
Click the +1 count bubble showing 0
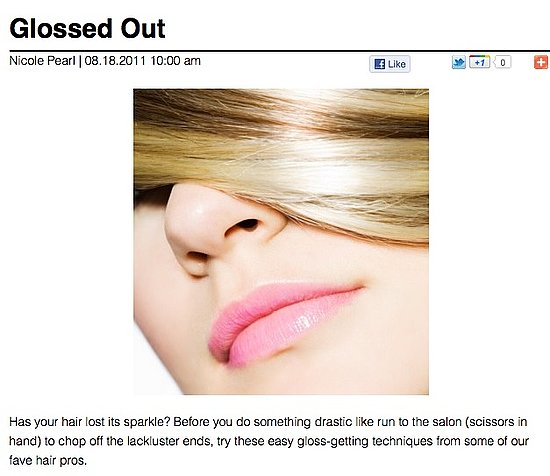(502, 62)
